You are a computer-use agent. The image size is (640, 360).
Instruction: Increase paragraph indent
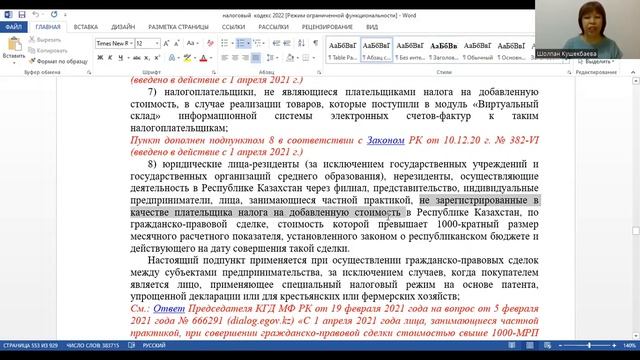(x=287, y=43)
